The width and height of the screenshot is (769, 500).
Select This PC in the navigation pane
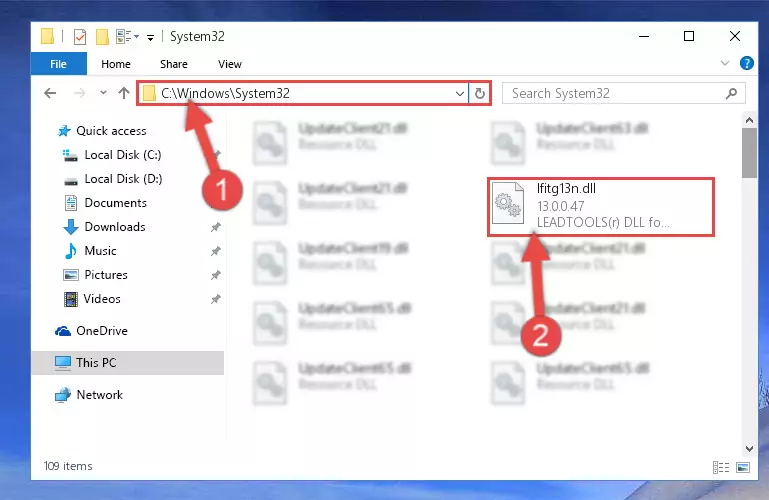(128, 363)
